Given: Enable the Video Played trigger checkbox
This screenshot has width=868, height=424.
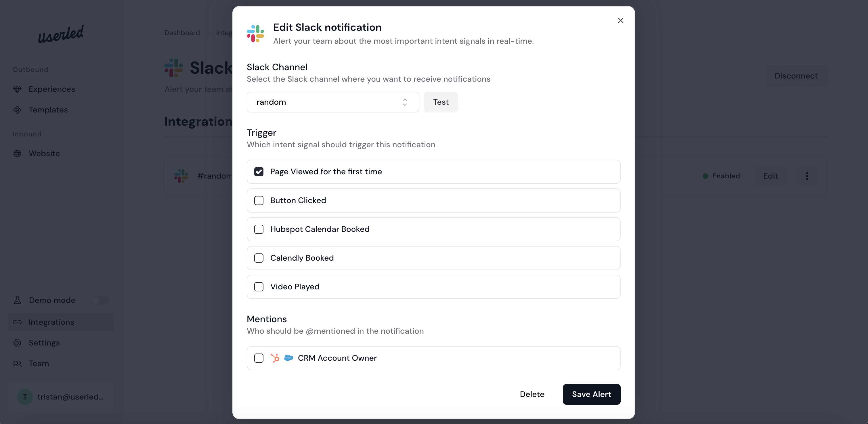Looking at the screenshot, I should pyautogui.click(x=259, y=287).
